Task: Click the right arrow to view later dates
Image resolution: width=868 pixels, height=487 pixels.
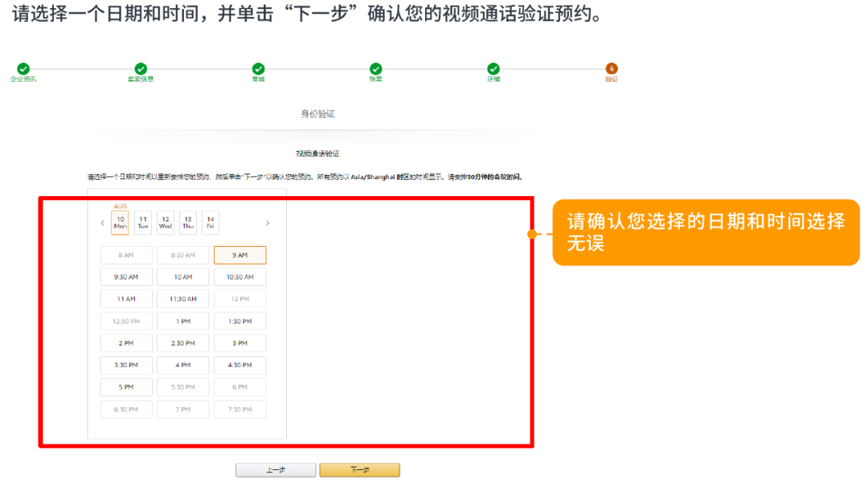Action: click(268, 223)
